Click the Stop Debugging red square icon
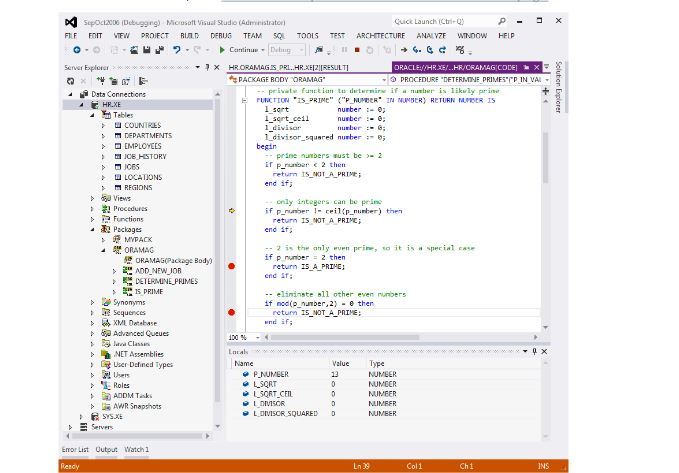This screenshot has height=473, width=679. [356, 50]
